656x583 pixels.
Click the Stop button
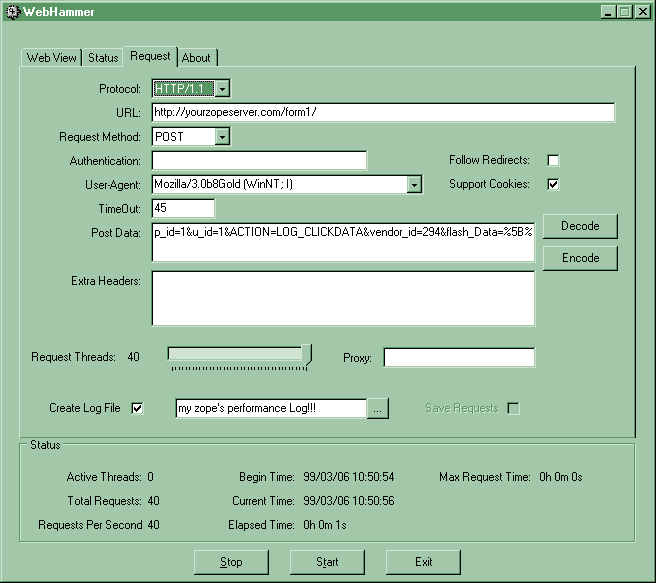pos(231,562)
